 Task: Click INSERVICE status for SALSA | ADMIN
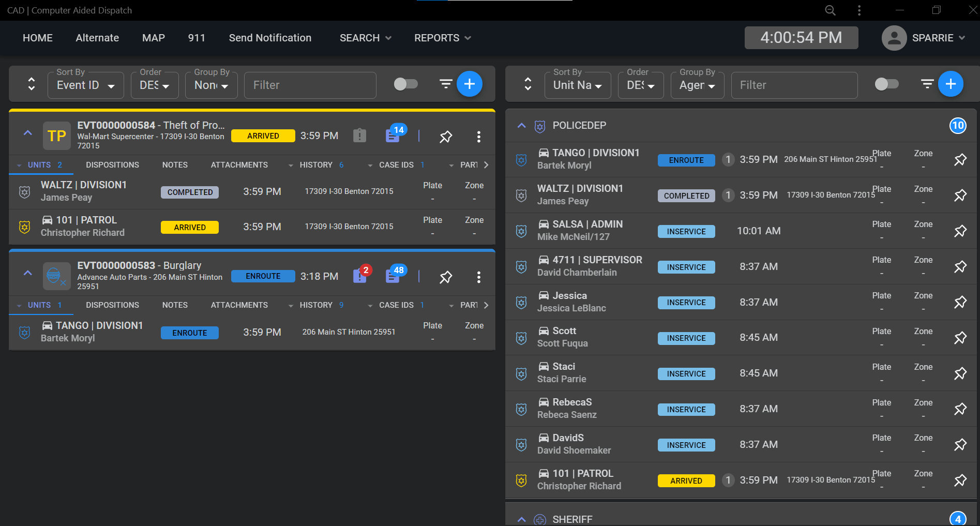pos(686,231)
